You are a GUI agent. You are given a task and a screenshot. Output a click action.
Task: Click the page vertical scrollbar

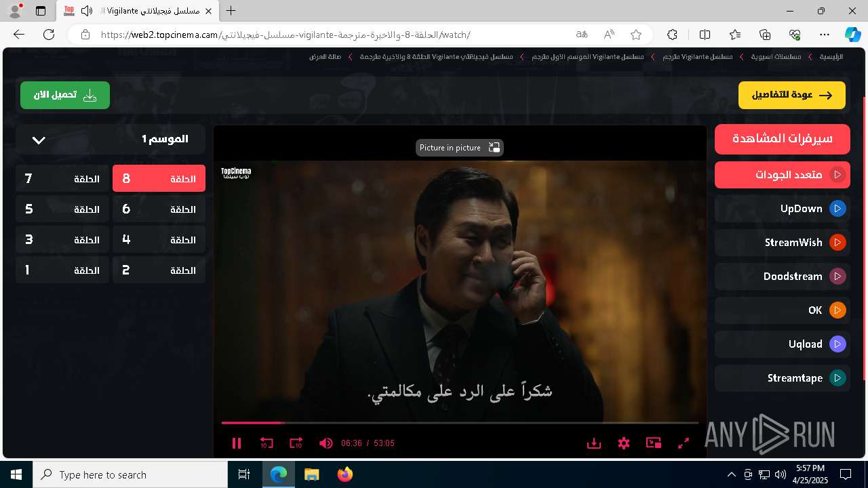pos(865,237)
